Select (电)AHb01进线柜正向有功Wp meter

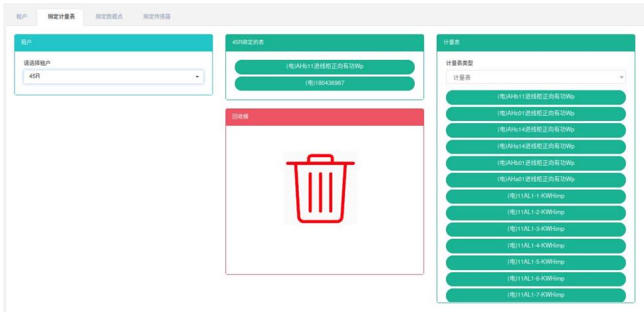tap(536, 163)
